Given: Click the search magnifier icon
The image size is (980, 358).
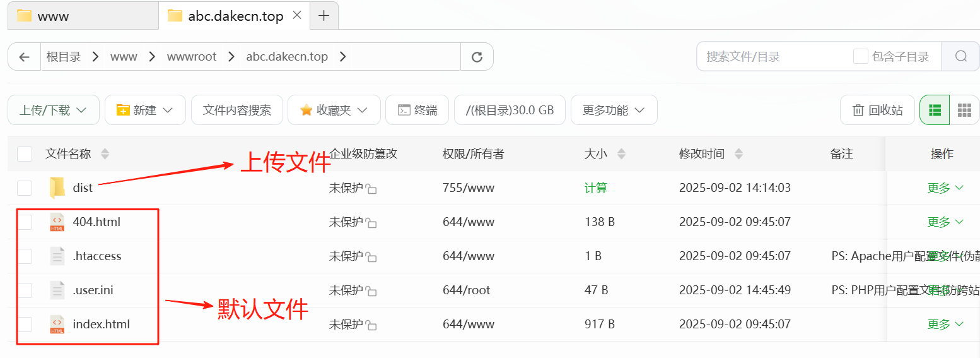Looking at the screenshot, I should pos(960,57).
